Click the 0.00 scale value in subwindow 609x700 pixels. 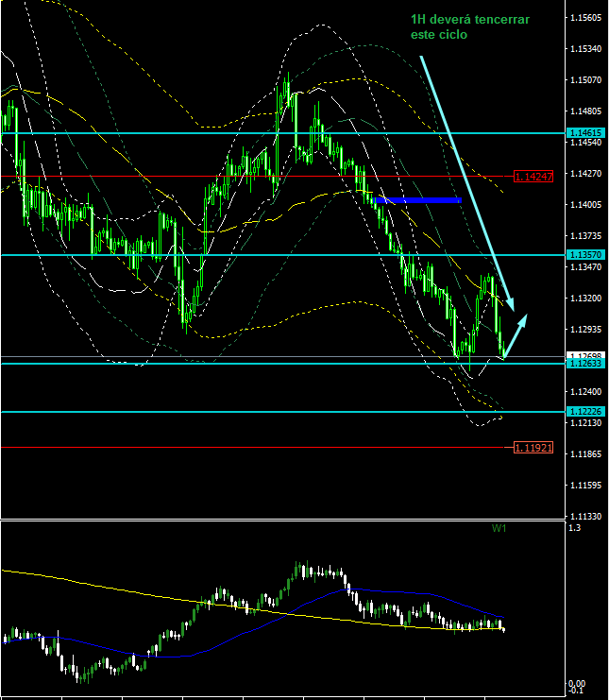[x=578, y=683]
